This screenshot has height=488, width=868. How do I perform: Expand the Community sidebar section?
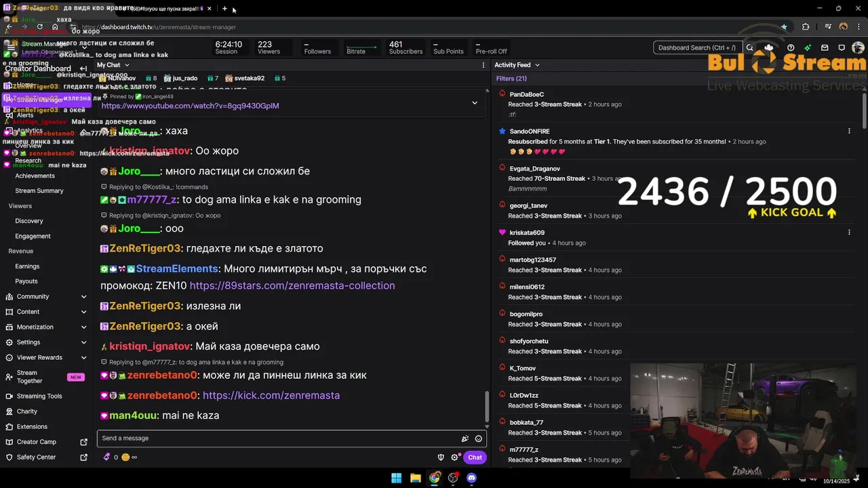[x=46, y=297]
